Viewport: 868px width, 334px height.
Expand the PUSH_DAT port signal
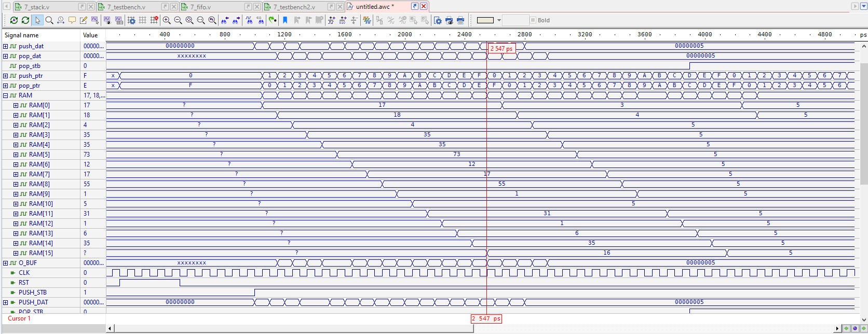pyautogui.click(x=6, y=302)
